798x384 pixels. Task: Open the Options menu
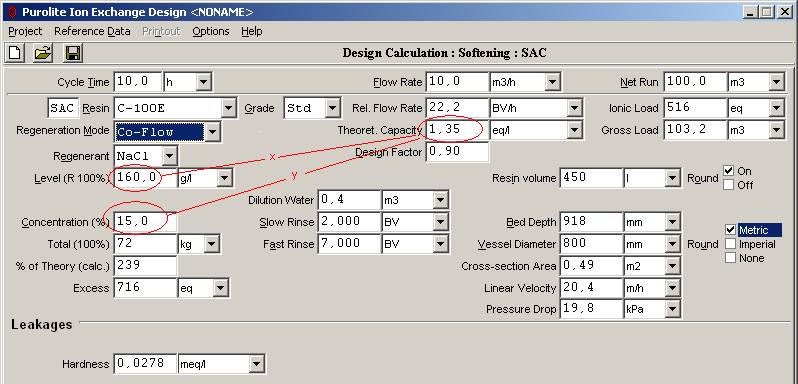point(211,31)
